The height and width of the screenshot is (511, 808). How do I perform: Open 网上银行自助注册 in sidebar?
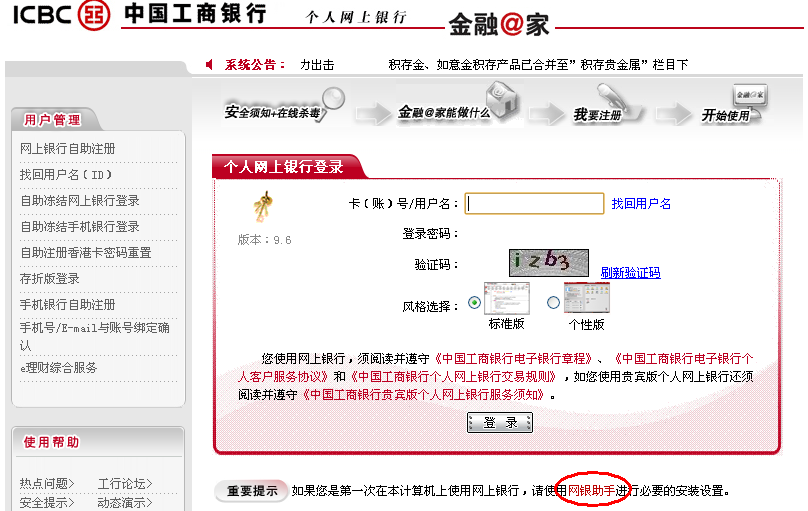[68, 149]
